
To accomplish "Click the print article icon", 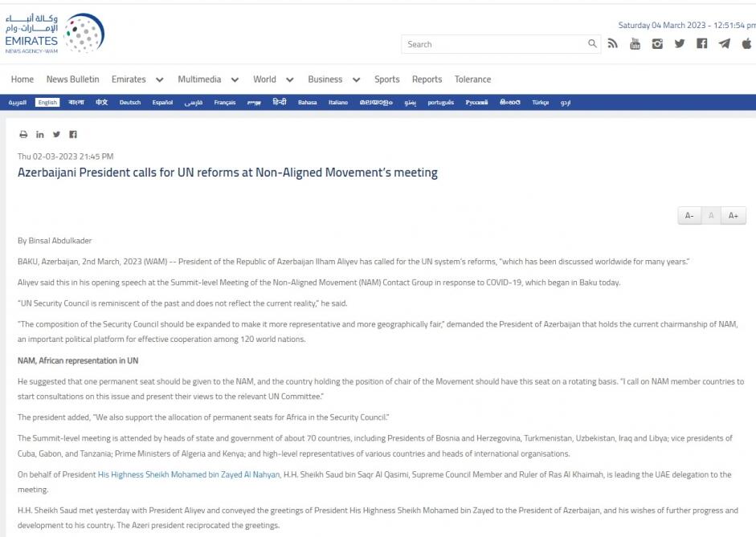I will (x=23, y=135).
